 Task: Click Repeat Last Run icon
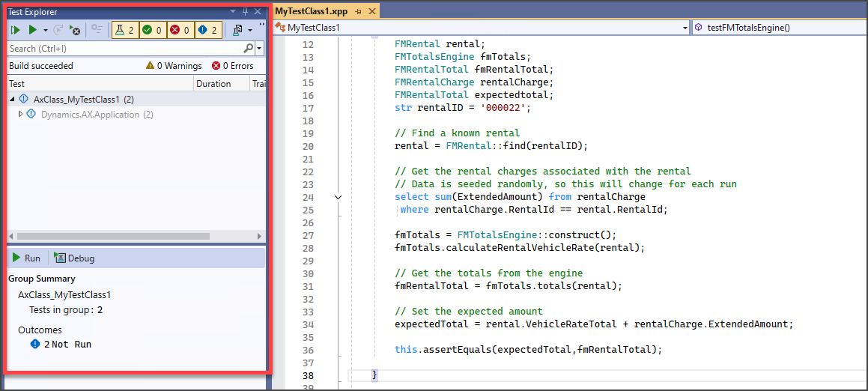point(58,30)
